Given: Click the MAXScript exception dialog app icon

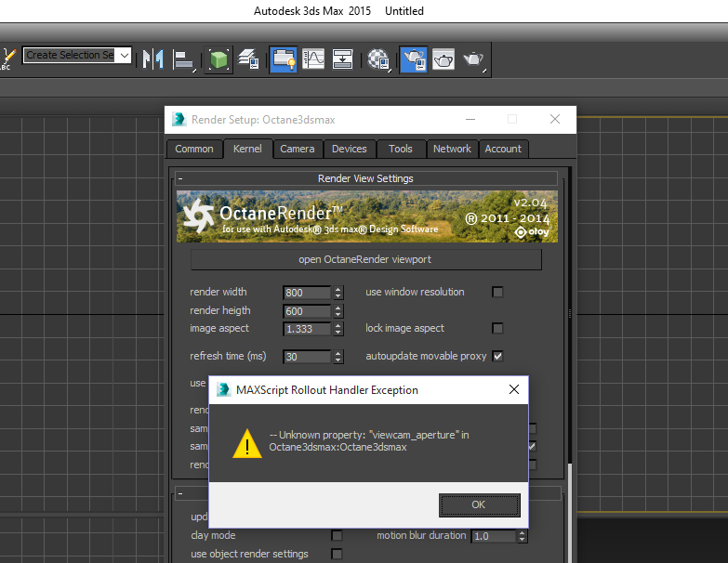Looking at the screenshot, I should (224, 389).
